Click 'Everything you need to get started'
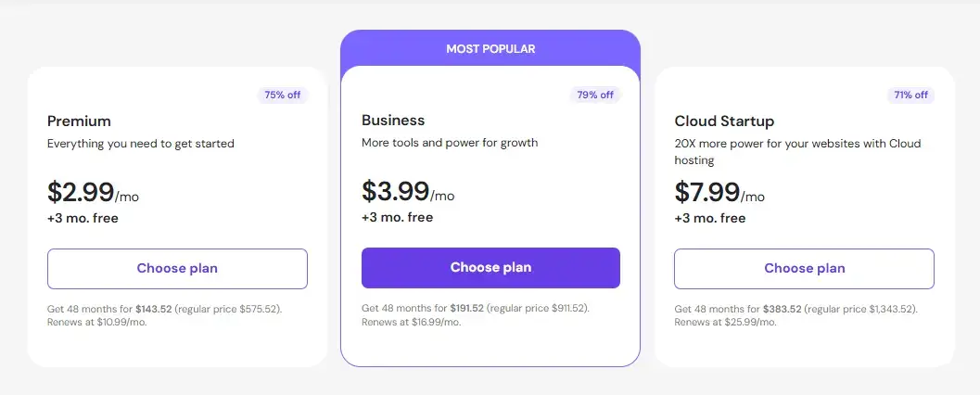The image size is (980, 395). (x=141, y=144)
